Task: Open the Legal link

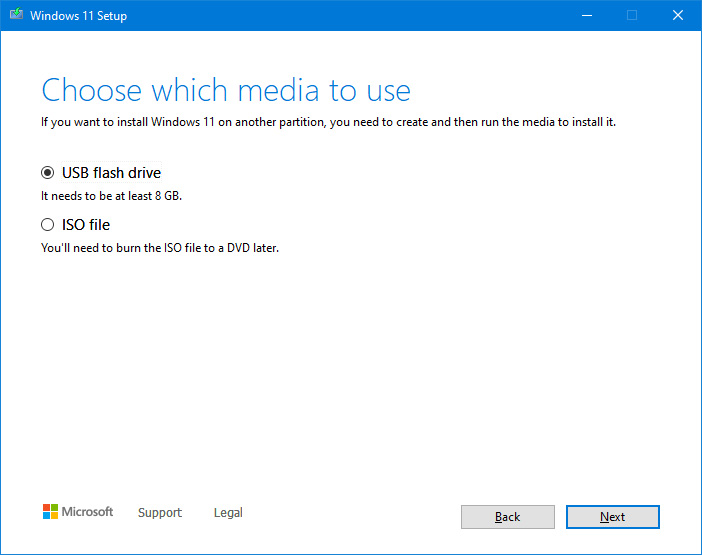Action: (228, 513)
